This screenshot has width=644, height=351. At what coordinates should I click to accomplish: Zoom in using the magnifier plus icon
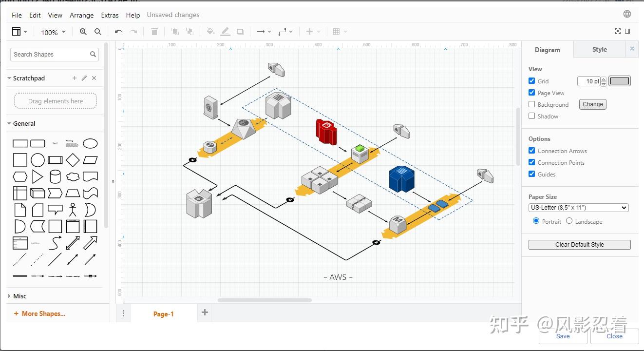point(83,32)
